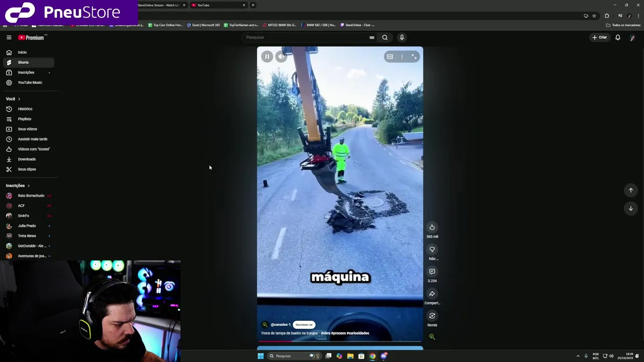Go to next Short arrow
644x362 pixels.
click(x=631, y=208)
